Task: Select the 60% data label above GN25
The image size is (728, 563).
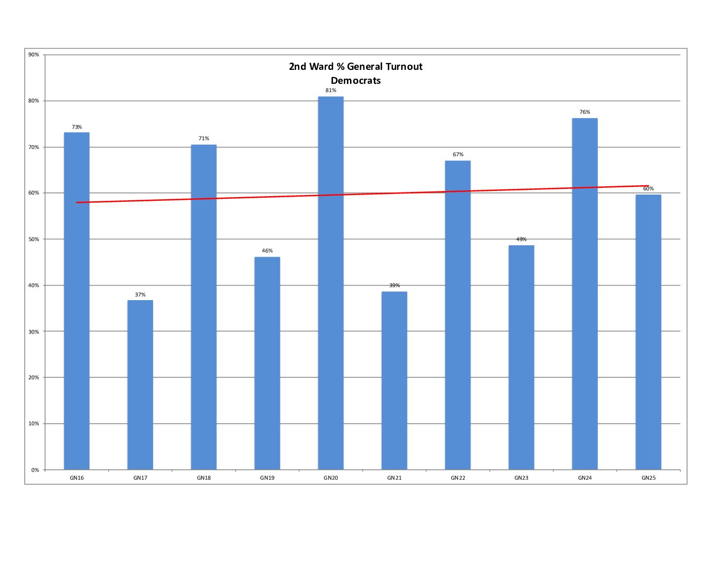Action: click(x=648, y=189)
